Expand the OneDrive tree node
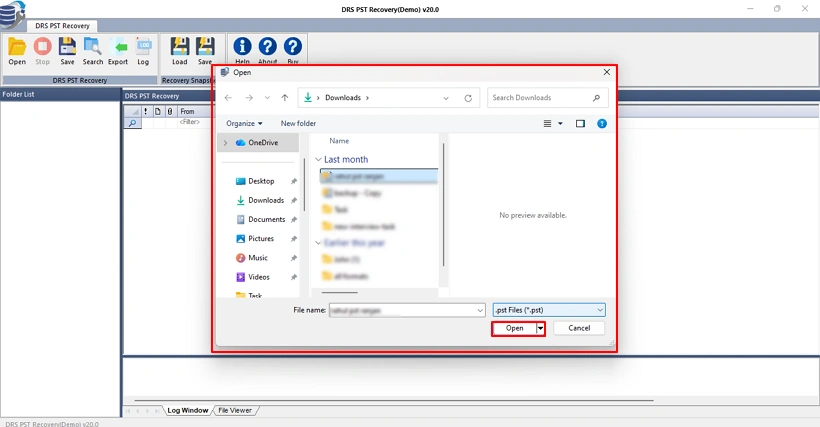Image resolution: width=820 pixels, height=427 pixels. click(225, 143)
